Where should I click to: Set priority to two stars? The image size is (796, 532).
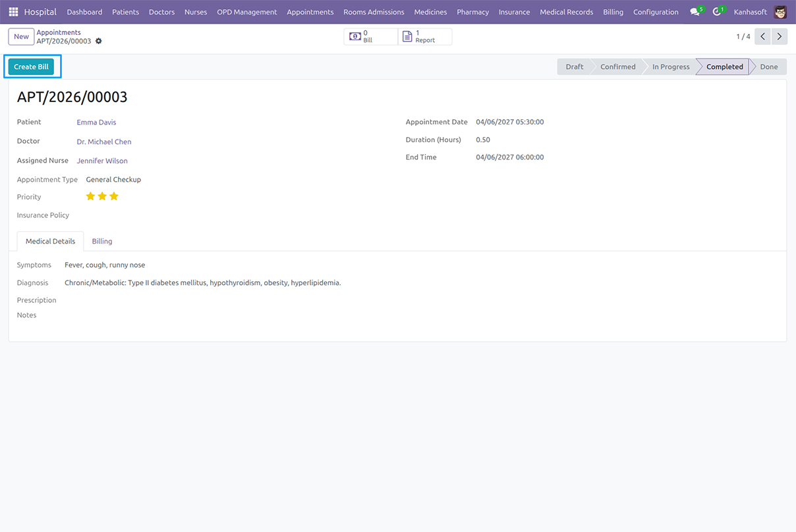[101, 196]
